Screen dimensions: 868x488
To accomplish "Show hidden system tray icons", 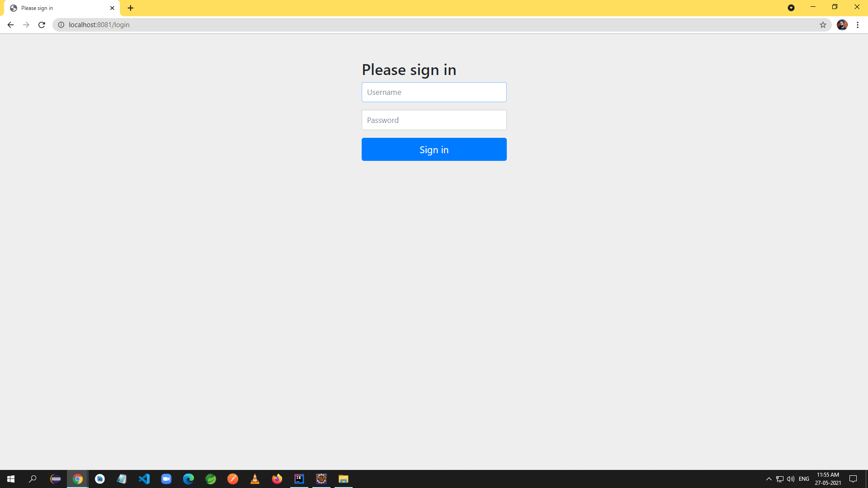I will click(769, 479).
